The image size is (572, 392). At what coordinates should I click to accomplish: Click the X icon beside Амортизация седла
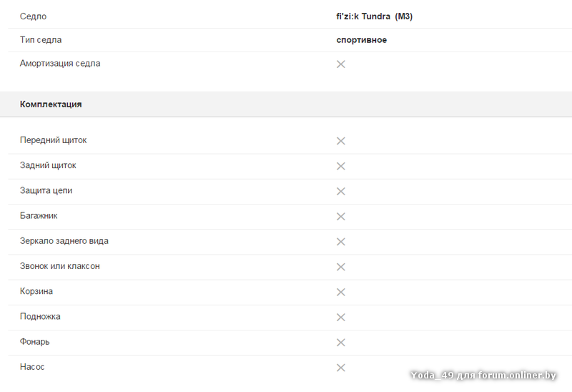point(341,64)
